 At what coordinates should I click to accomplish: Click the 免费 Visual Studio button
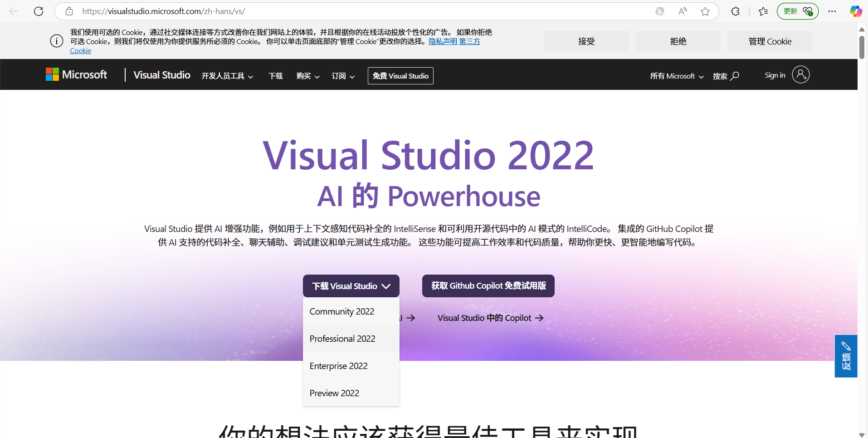pos(400,76)
